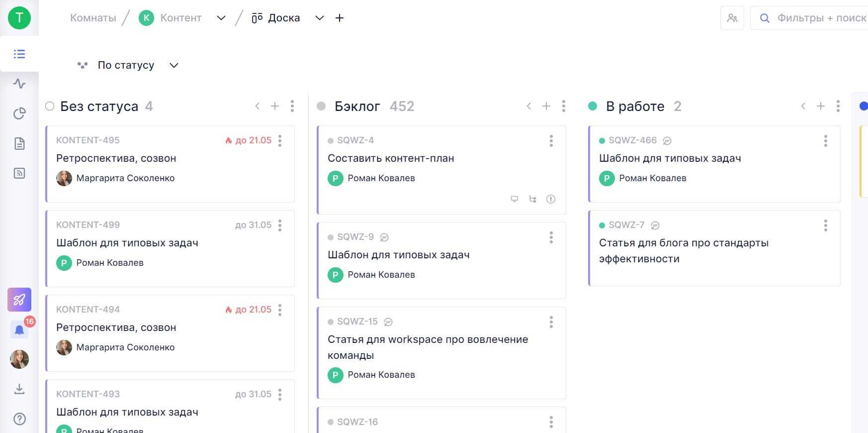Click status dot on SQWZ-4 card
868x433 pixels.
(x=331, y=141)
